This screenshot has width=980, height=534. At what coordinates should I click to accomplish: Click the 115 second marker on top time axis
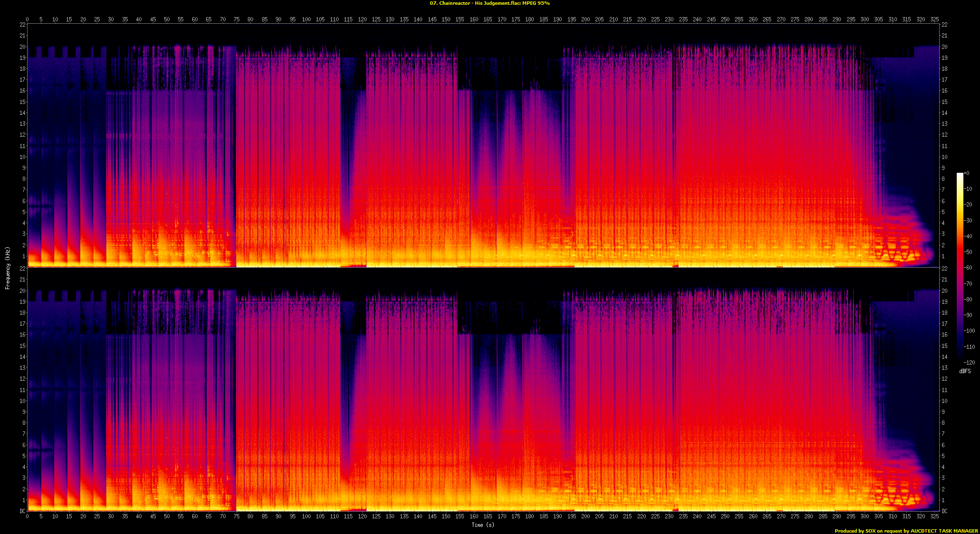[348, 19]
